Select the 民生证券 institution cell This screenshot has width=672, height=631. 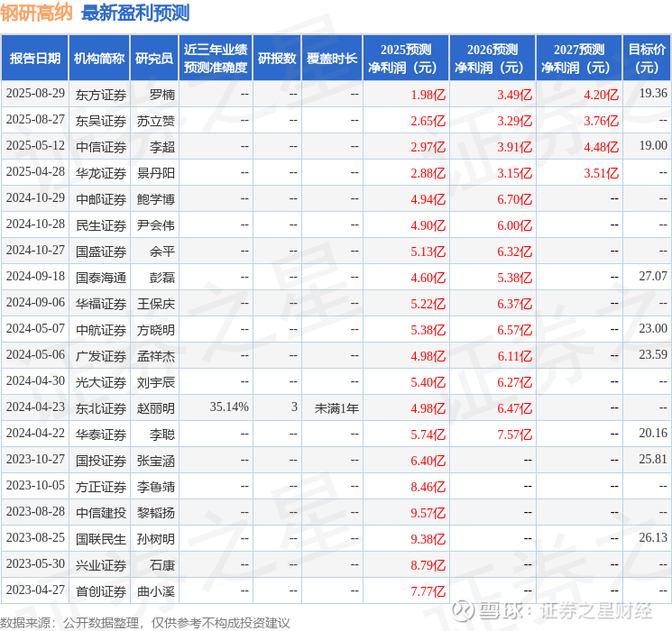pos(101,225)
